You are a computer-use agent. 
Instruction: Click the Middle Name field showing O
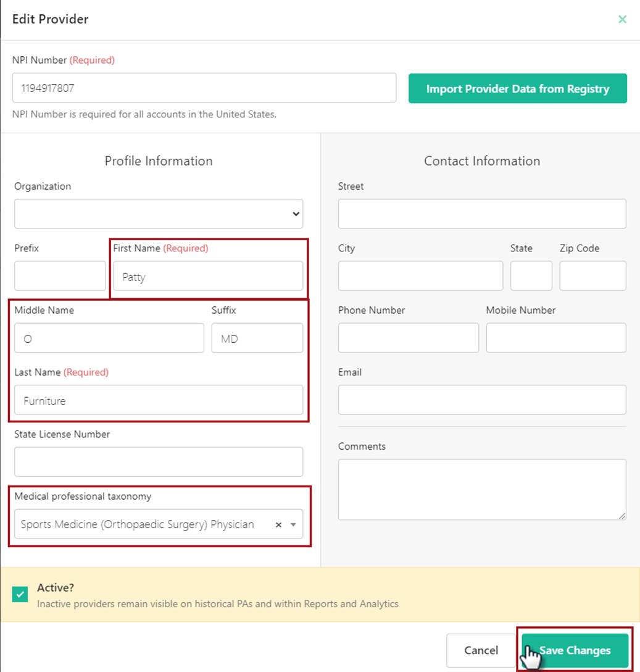(x=109, y=338)
